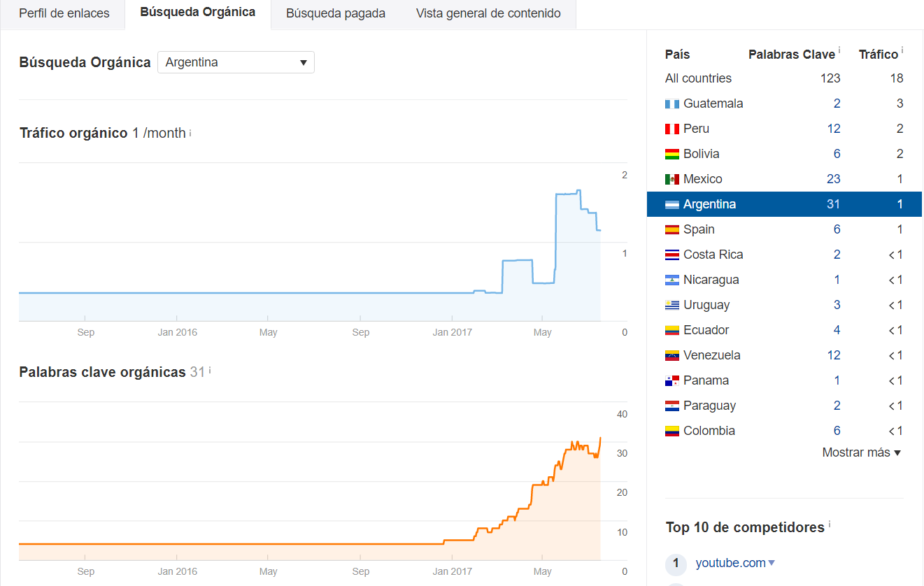Click info icon beside Palabras clave orgánicas

coord(210,371)
